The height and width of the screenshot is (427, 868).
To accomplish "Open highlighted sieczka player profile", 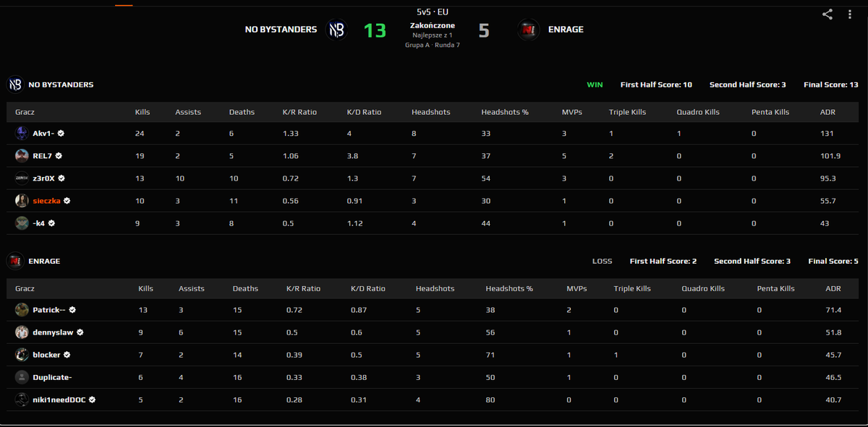I will pos(47,201).
